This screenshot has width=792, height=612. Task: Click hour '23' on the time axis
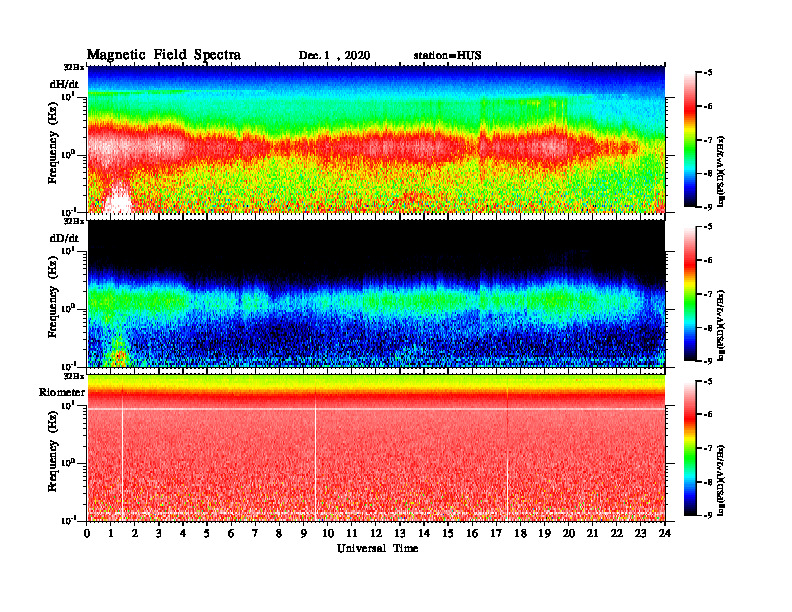click(640, 533)
